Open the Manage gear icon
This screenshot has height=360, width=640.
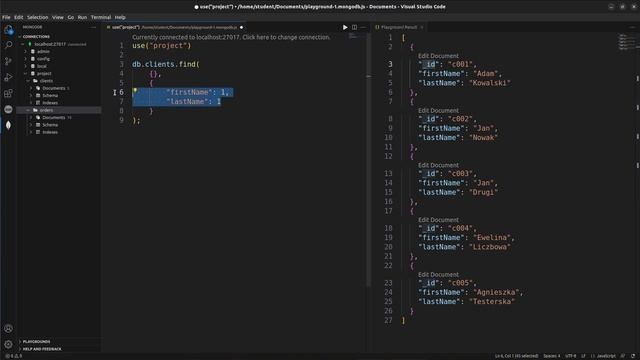(x=8, y=344)
